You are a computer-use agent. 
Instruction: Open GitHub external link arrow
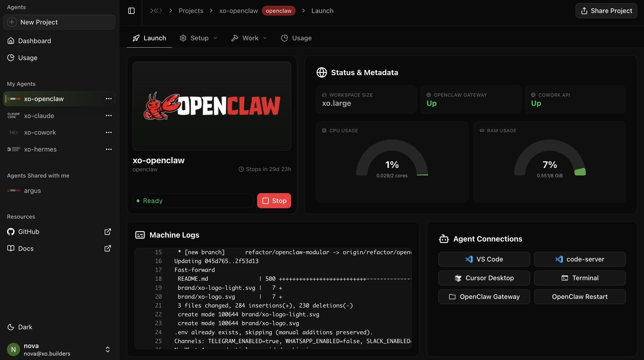tap(108, 232)
